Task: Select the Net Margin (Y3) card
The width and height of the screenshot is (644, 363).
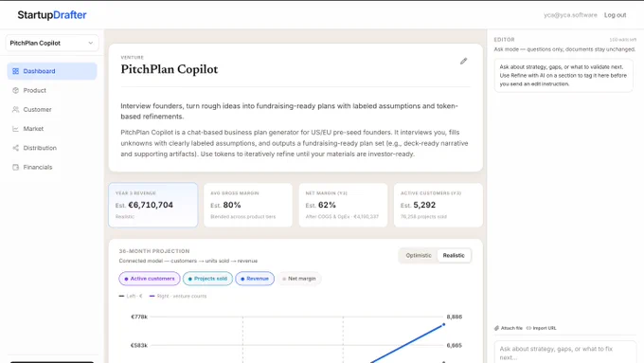Action: tap(343, 205)
